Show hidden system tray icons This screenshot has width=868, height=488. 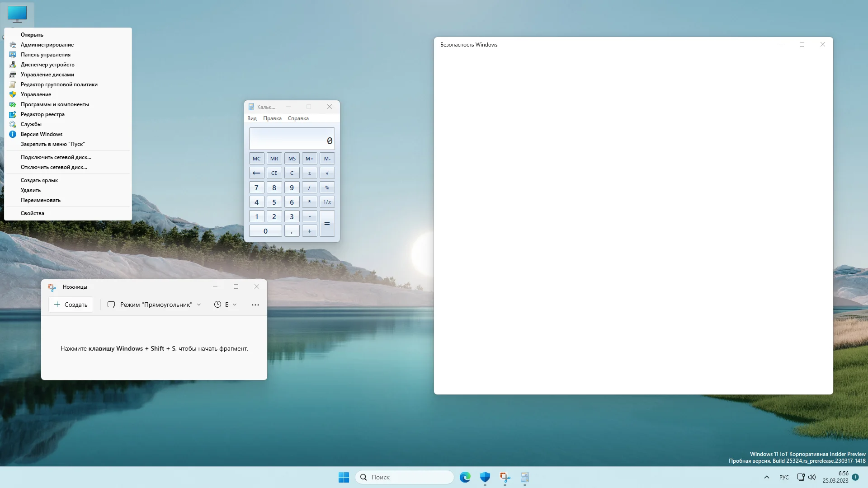pos(766,477)
